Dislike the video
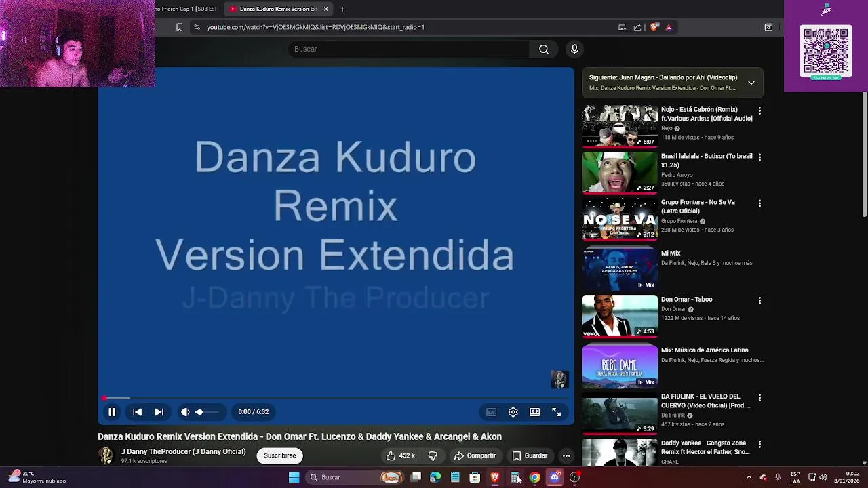The height and width of the screenshot is (488, 868). click(x=433, y=455)
